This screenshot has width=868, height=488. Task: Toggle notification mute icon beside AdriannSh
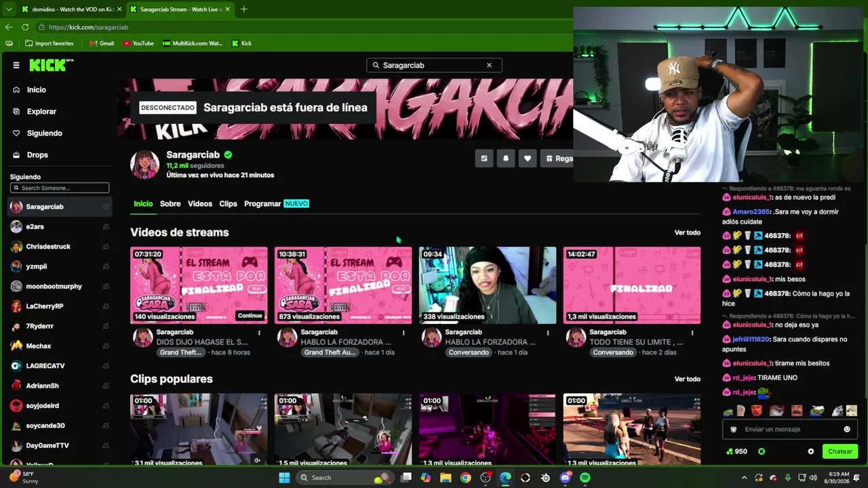(x=106, y=386)
